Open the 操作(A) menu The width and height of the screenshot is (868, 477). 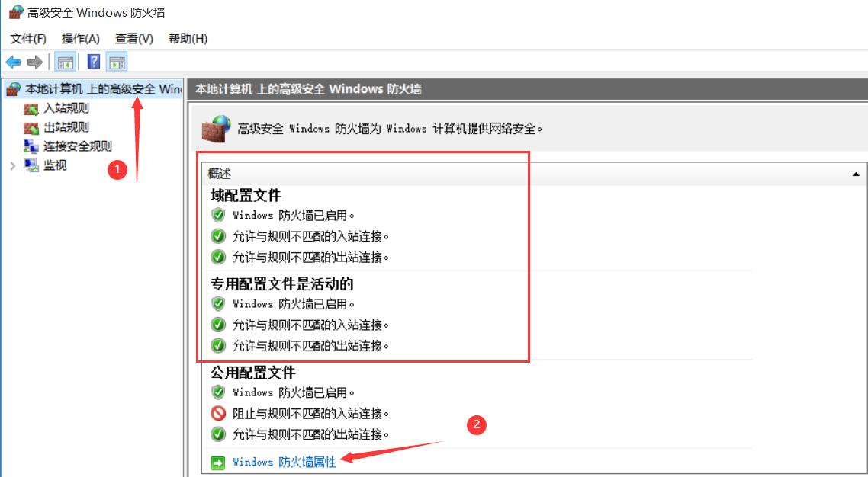coord(80,39)
